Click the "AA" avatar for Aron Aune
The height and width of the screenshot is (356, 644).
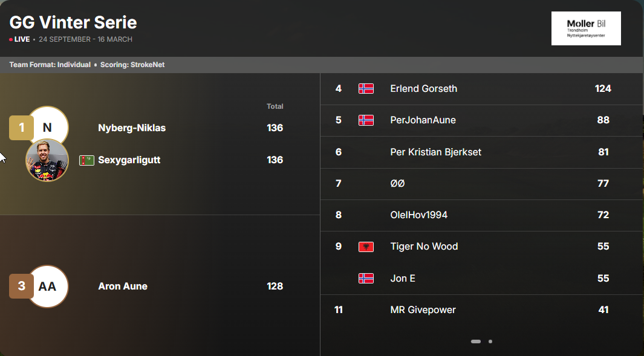(48, 286)
